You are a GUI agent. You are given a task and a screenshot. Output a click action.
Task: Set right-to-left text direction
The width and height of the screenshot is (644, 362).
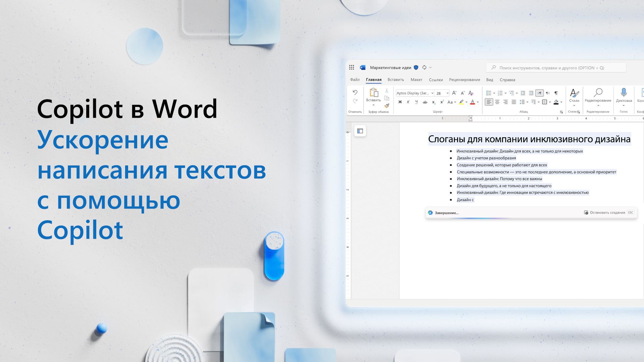click(x=548, y=93)
